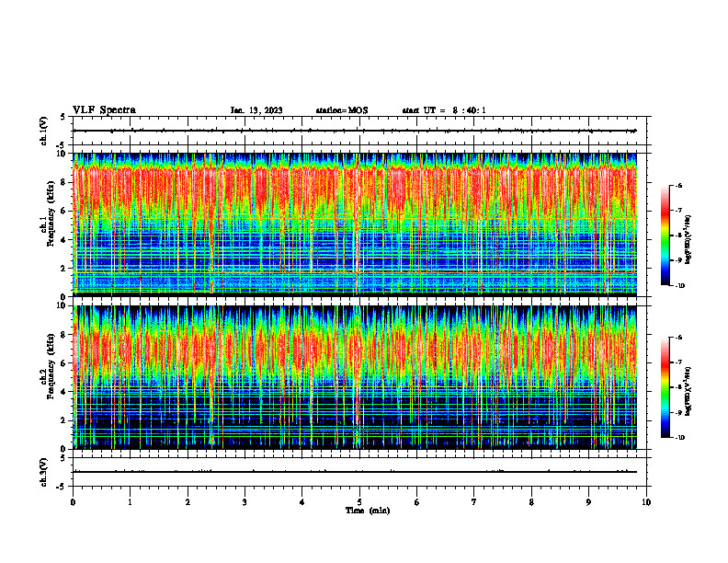Image resolution: width=728 pixels, height=563 pixels.
Task: Click the "-10" label on lower color scale
Action: pyautogui.click(x=679, y=438)
